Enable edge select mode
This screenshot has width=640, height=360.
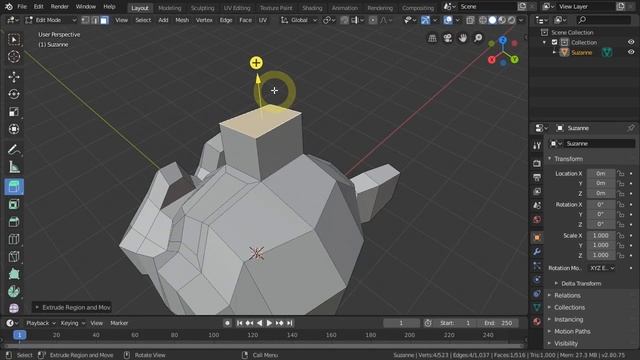(x=95, y=20)
